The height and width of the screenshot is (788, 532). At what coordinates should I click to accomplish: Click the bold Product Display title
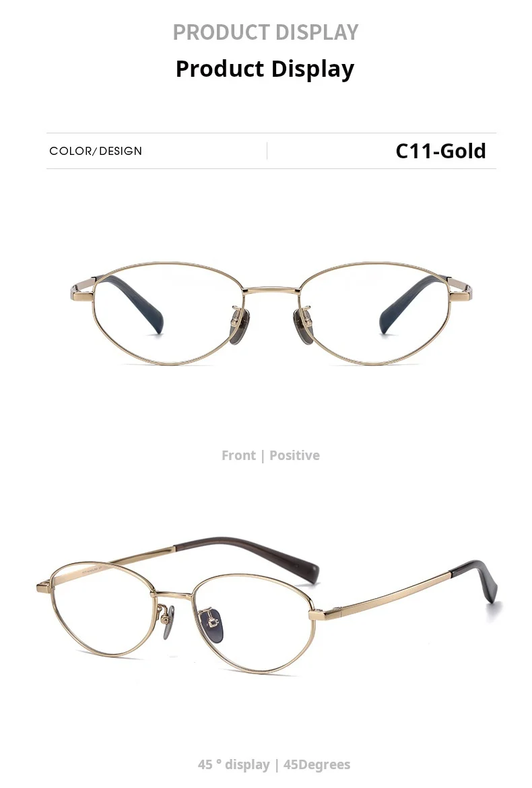click(265, 69)
